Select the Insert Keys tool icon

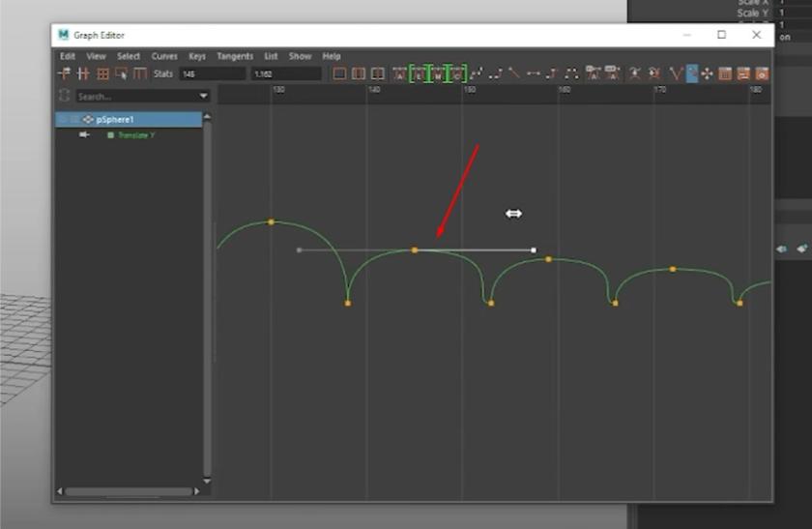click(83, 73)
